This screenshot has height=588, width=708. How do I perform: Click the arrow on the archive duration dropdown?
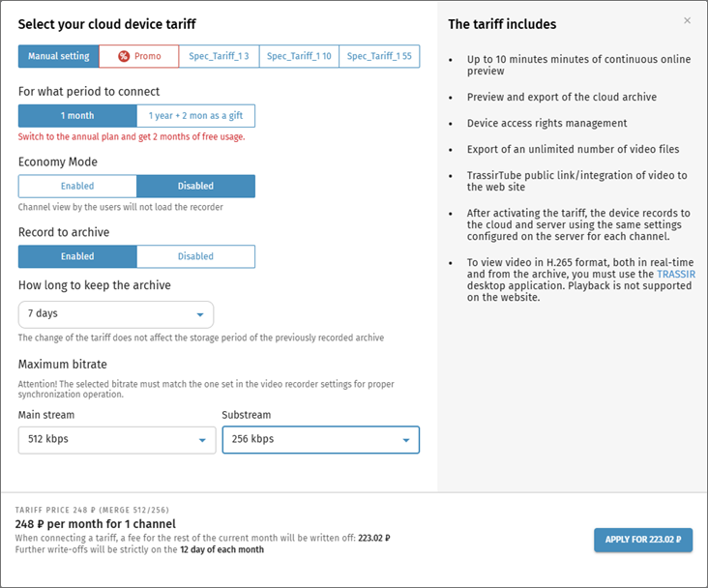point(200,315)
